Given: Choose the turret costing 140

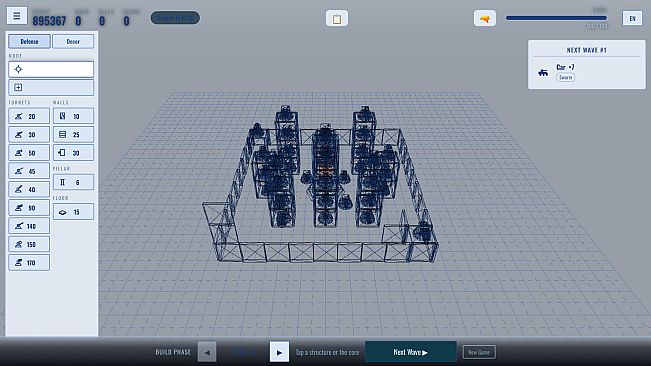Looking at the screenshot, I should click(29, 226).
